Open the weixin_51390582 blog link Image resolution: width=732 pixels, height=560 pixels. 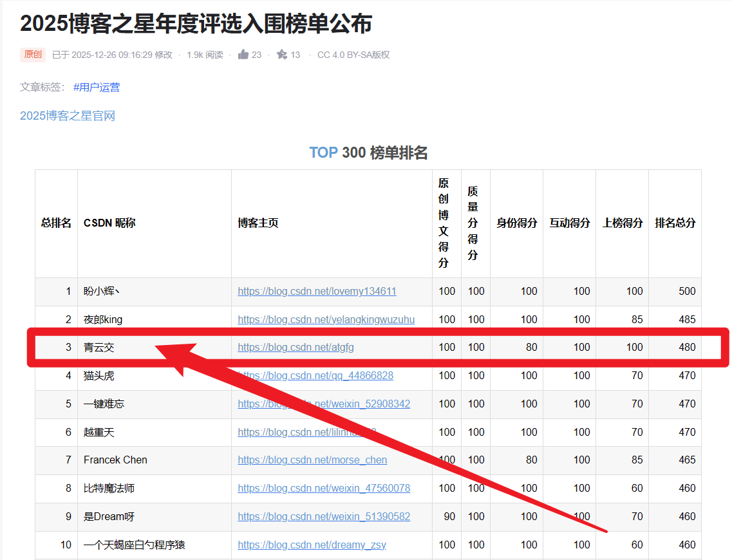coord(324,517)
